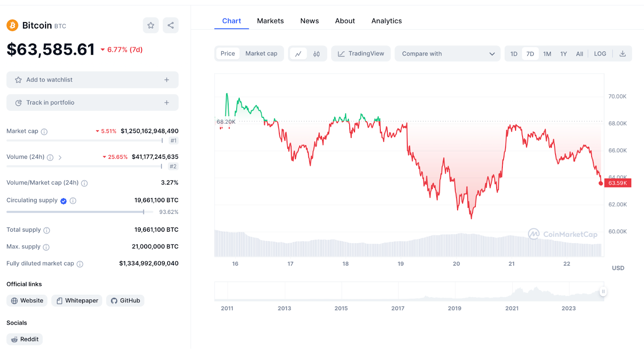This screenshot has height=349, width=644.
Task: Download chart data with the download icon
Action: [x=622, y=53]
